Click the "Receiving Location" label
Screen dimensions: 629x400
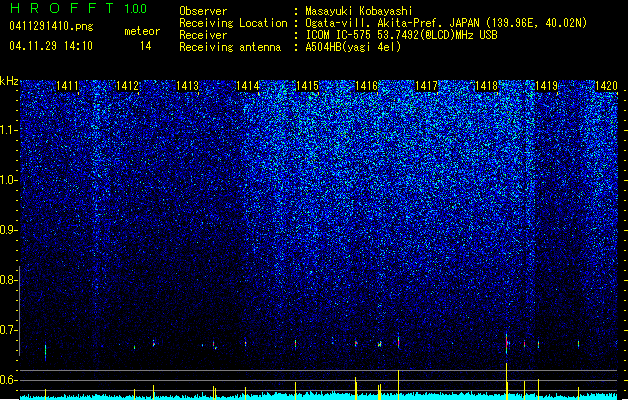(x=233, y=23)
